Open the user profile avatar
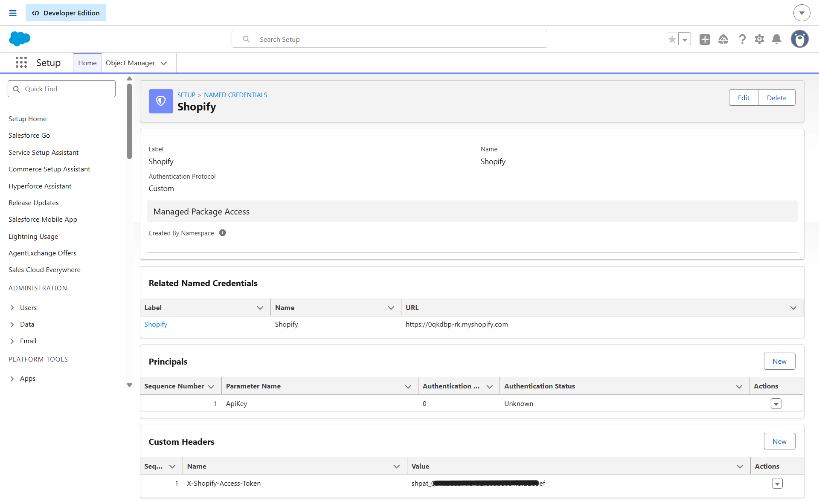Screen dimensions: 819x504 799,39
